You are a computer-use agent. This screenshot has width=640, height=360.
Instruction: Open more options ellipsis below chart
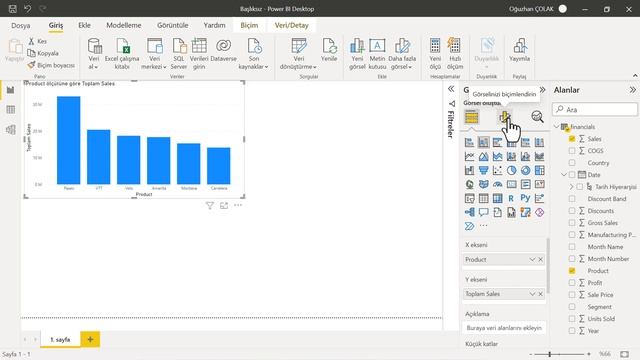(x=238, y=205)
